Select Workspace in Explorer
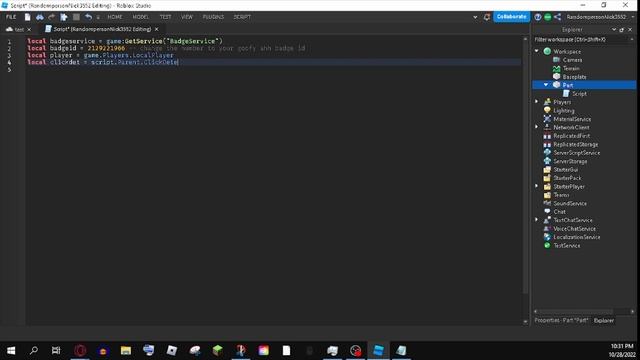This screenshot has height=360, width=640. [x=567, y=52]
